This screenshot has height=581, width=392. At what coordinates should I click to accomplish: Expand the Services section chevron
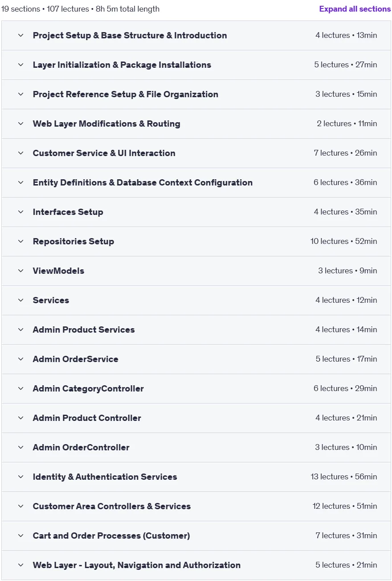point(20,300)
